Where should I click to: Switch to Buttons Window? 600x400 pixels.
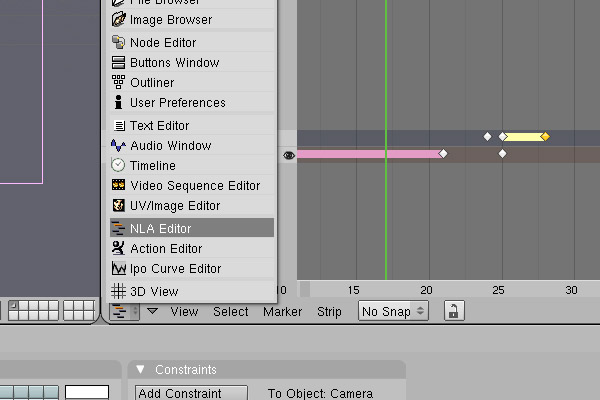coord(192,62)
